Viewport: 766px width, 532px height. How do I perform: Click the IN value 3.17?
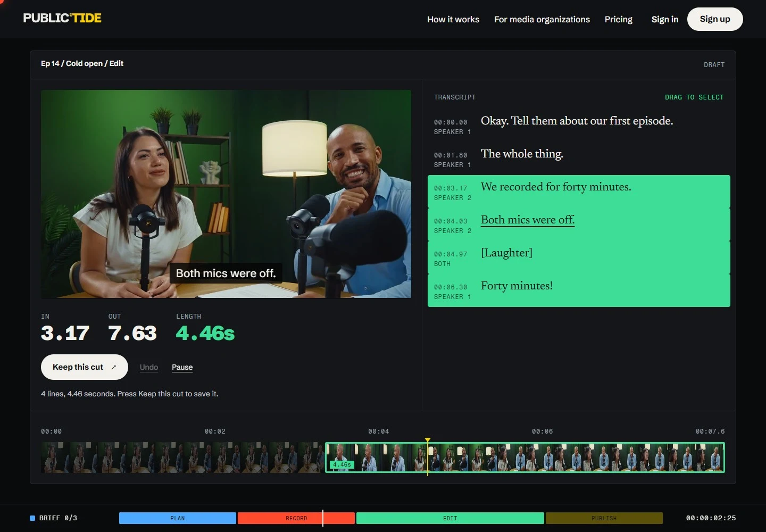click(65, 334)
